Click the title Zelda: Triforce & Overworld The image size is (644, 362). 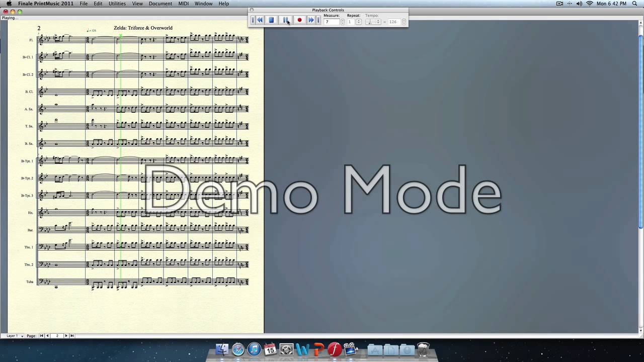coord(143,28)
